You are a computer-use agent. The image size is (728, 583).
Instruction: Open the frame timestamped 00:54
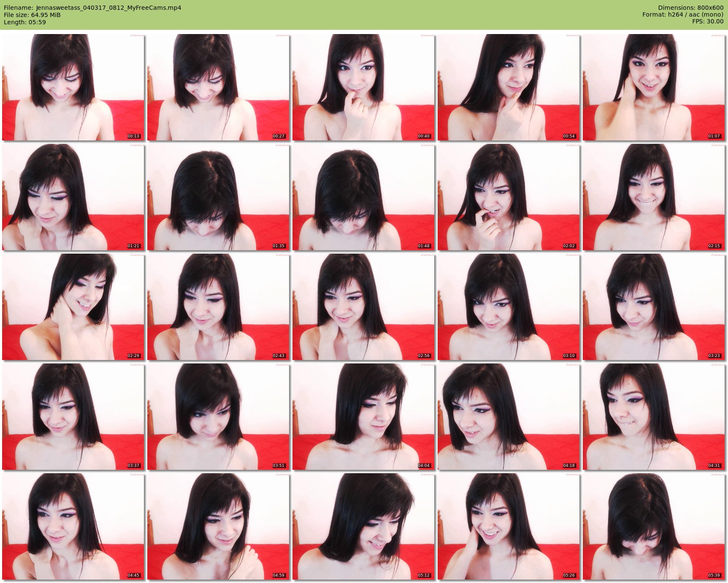click(509, 87)
